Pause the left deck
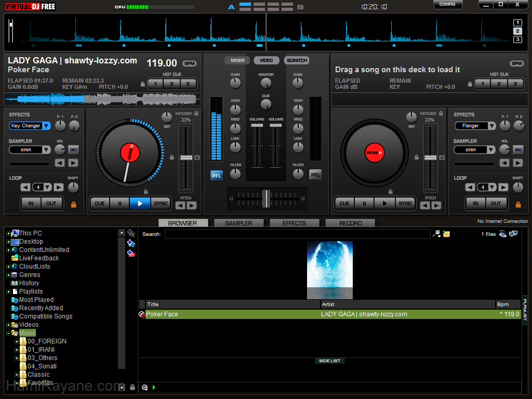Image resolution: width=532 pixels, height=399 pixels. point(119,203)
